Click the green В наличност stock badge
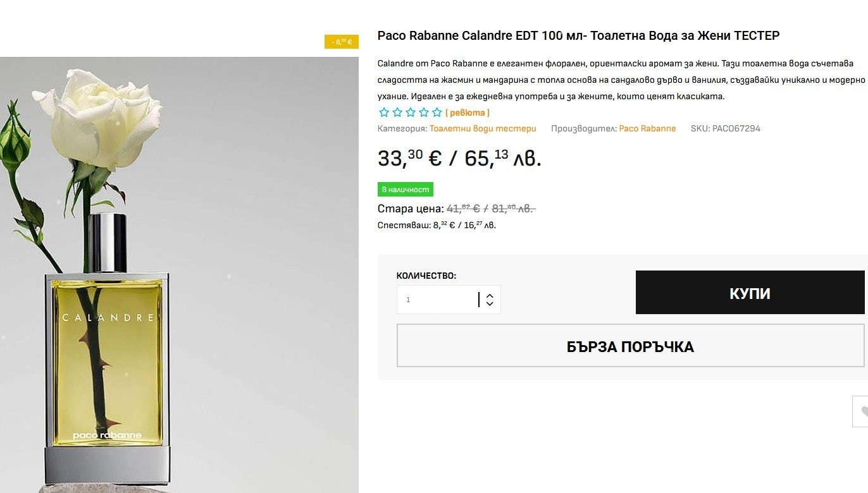Image resolution: width=868 pixels, height=493 pixels. (x=405, y=190)
